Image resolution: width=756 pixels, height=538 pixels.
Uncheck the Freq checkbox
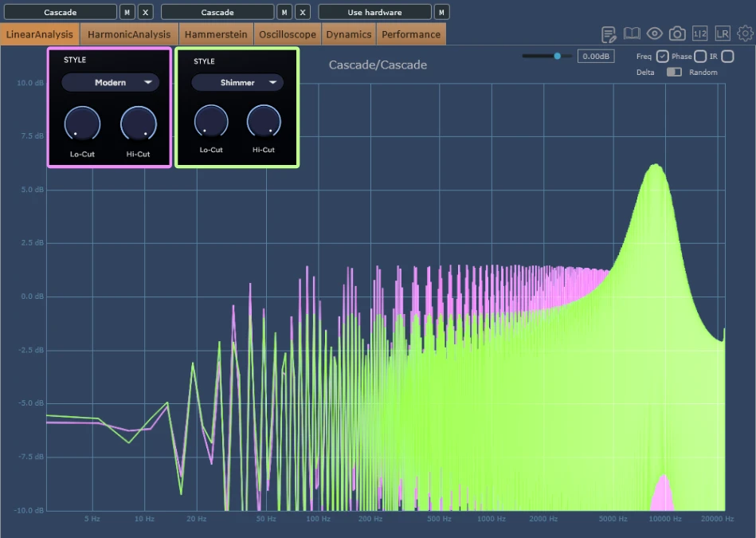tap(663, 56)
